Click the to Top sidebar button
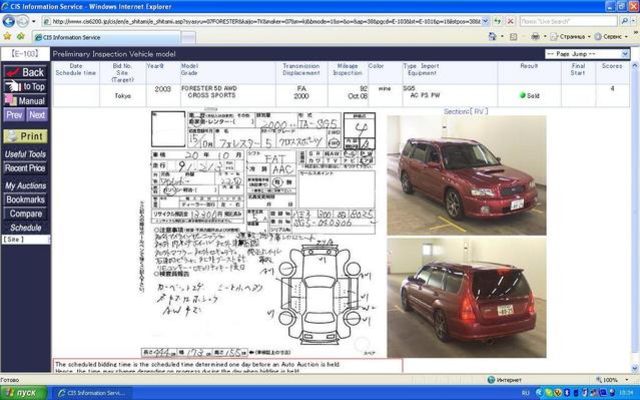The height and width of the screenshot is (400, 640). pos(25,86)
